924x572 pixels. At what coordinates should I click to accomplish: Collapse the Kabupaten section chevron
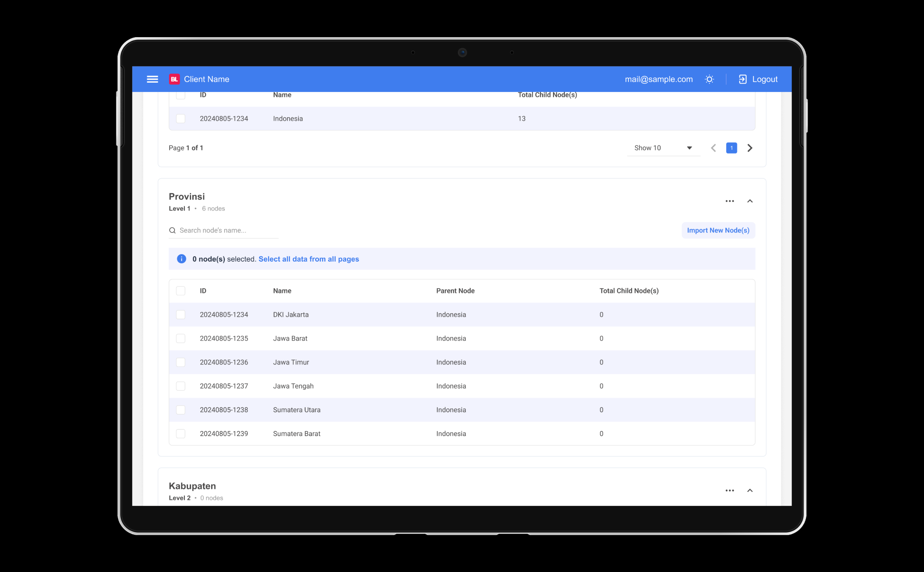pyautogui.click(x=750, y=490)
